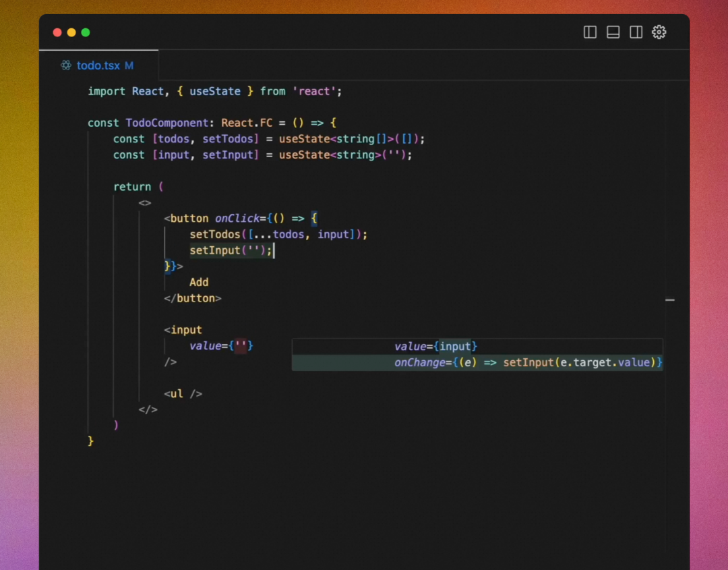Select the todo.tsx tab

98,65
